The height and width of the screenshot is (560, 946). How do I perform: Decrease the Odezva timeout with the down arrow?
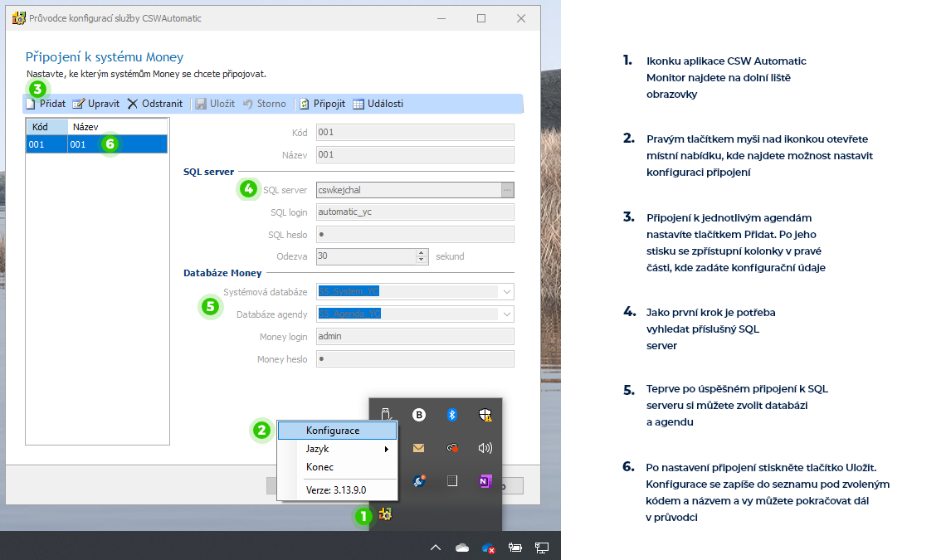[x=422, y=260]
